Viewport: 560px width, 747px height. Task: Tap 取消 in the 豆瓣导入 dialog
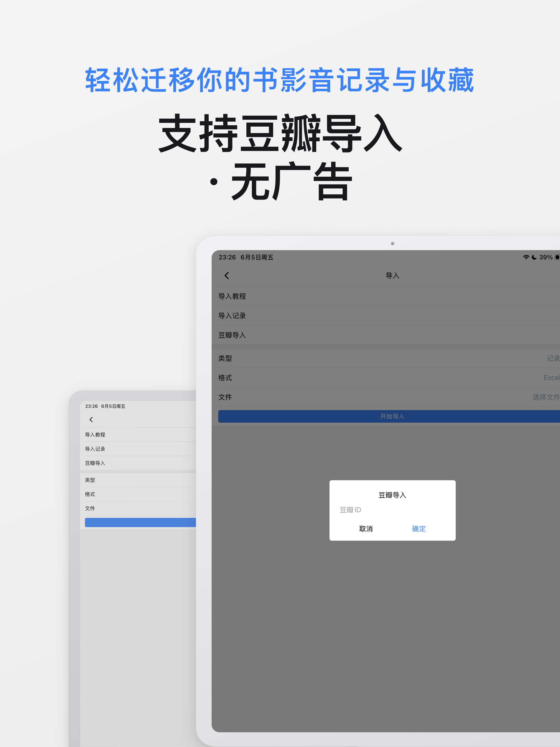(x=366, y=529)
